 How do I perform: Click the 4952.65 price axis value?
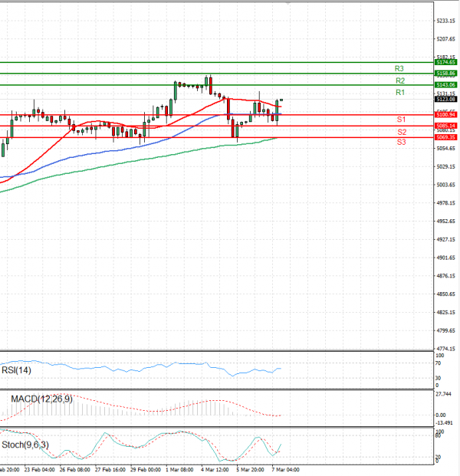click(x=445, y=222)
